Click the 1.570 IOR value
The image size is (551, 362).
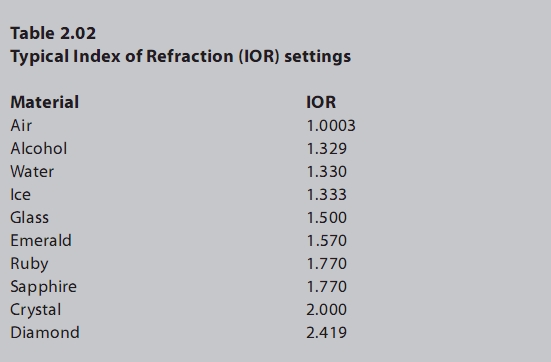(327, 241)
